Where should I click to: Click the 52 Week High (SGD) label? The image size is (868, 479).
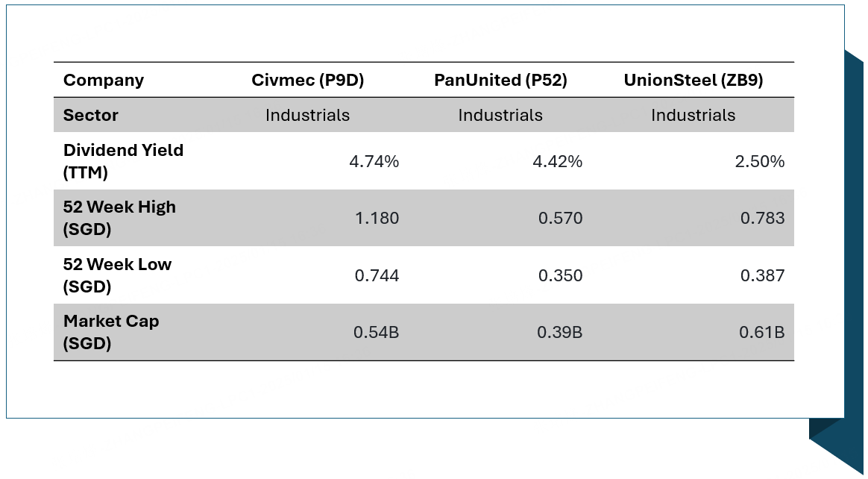point(119,218)
